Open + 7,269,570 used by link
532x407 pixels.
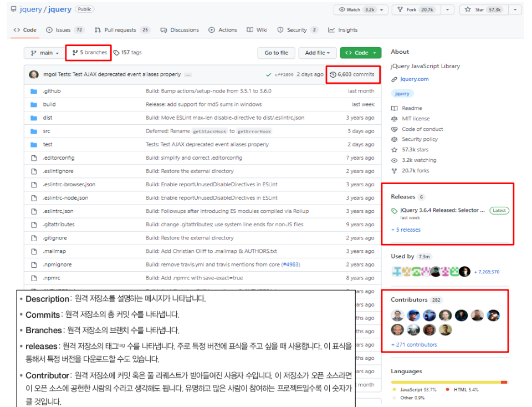tap(487, 272)
